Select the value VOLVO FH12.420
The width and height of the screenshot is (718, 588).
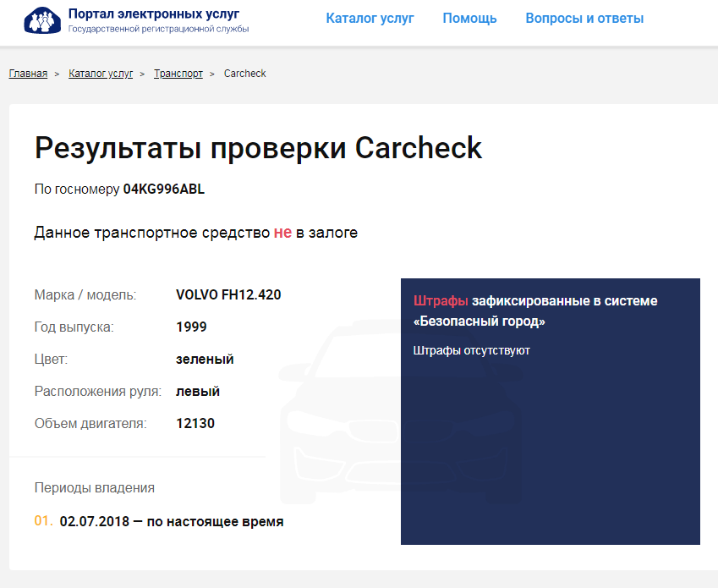pos(228,294)
